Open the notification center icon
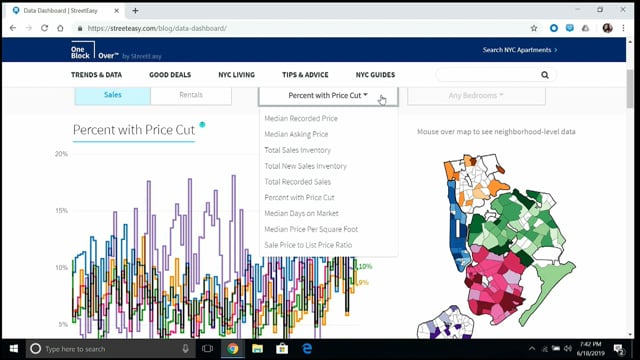 click(618, 349)
